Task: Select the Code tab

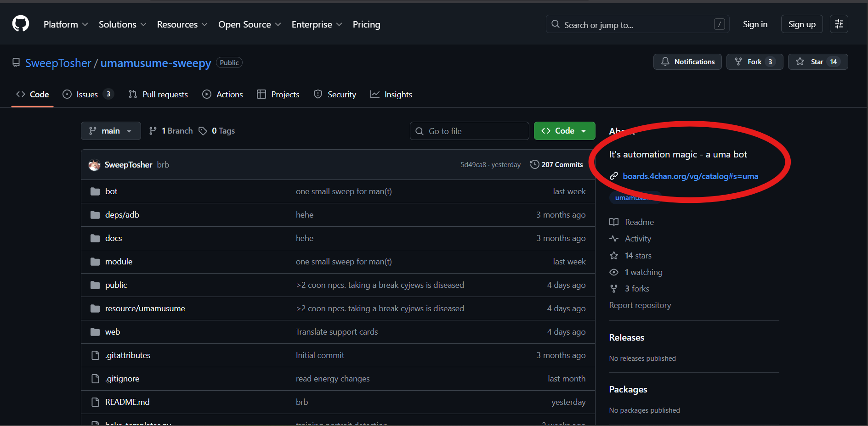Action: click(x=33, y=95)
